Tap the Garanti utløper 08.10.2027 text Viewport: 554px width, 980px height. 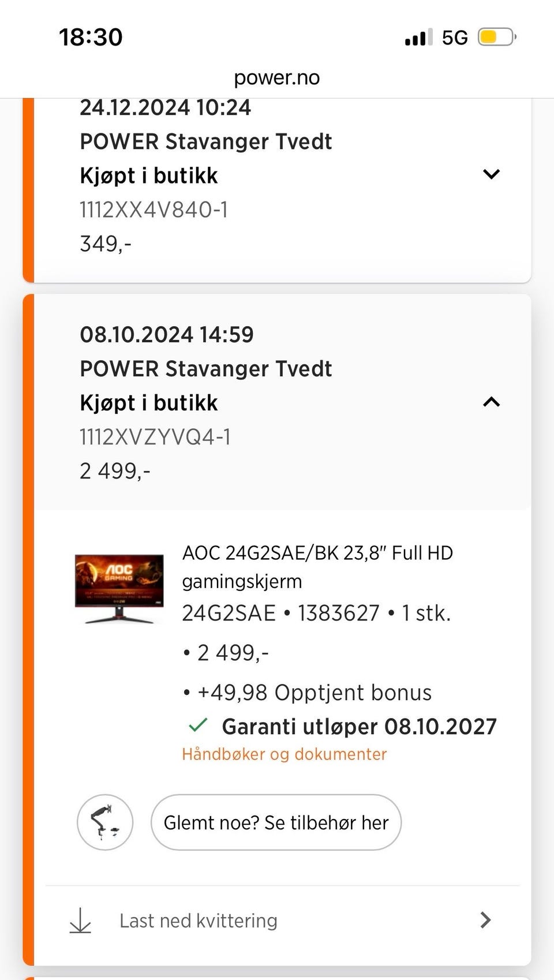pos(359,727)
